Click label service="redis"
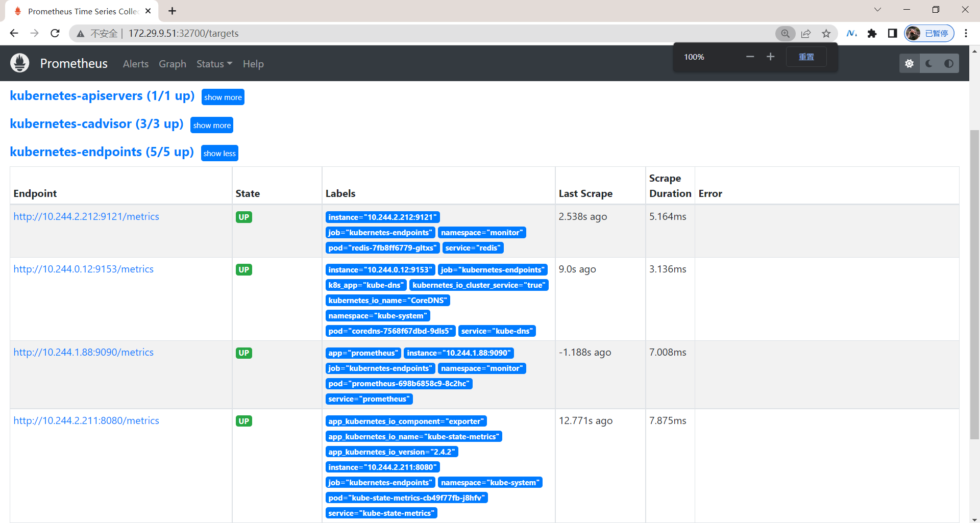Screen dimensions: 980x523 click(x=473, y=248)
